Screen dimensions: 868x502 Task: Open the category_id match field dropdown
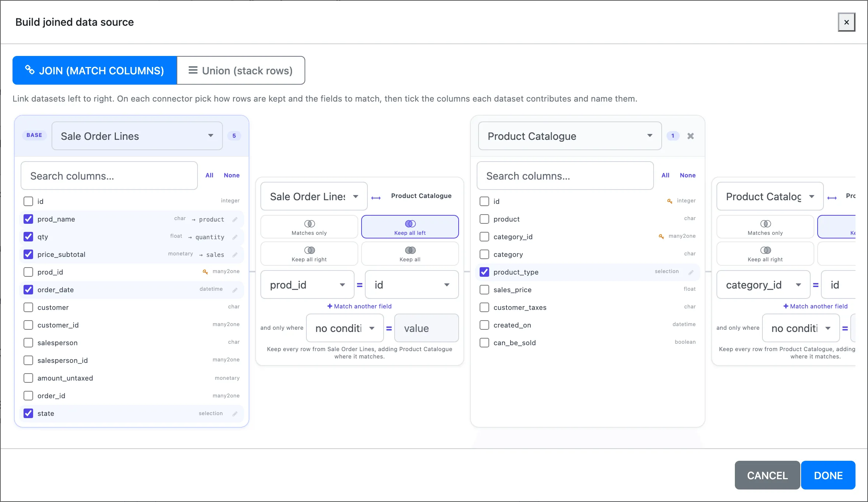(x=764, y=284)
